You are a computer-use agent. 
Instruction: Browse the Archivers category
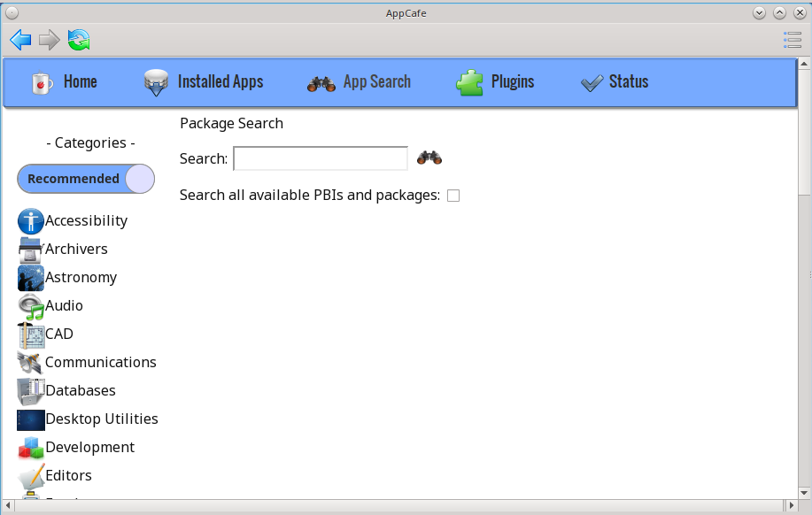(77, 249)
